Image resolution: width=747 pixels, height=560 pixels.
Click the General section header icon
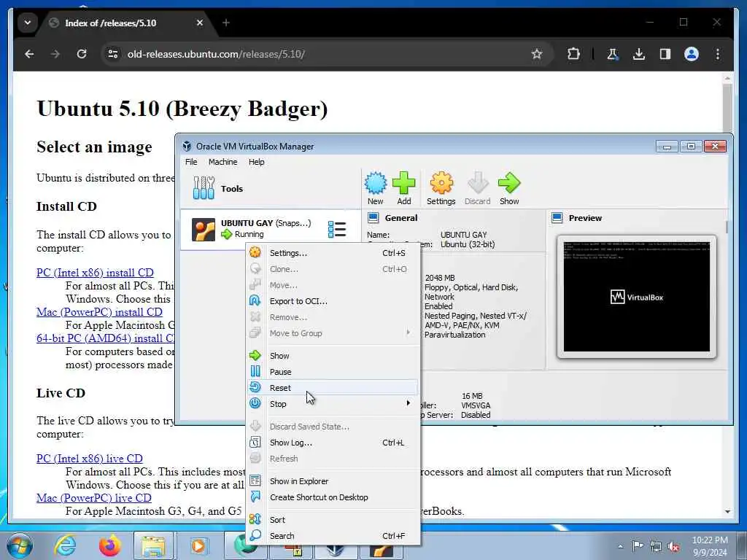point(373,218)
